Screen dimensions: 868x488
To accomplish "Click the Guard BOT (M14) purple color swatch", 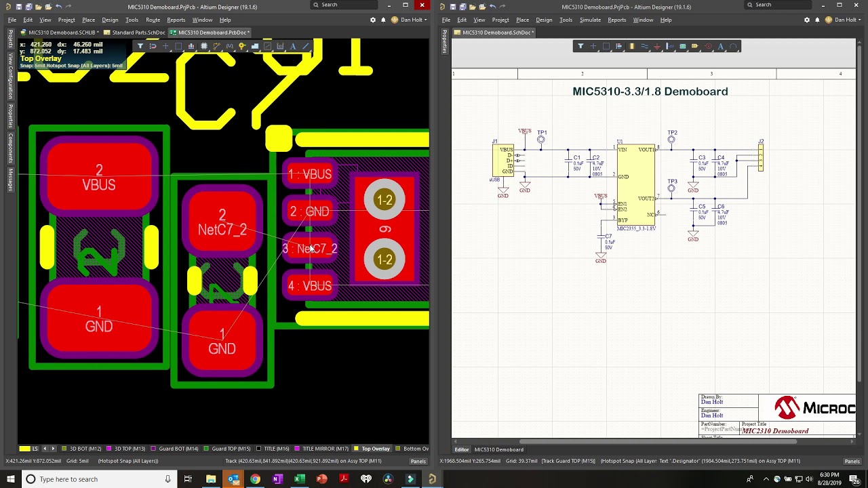I will click(154, 449).
